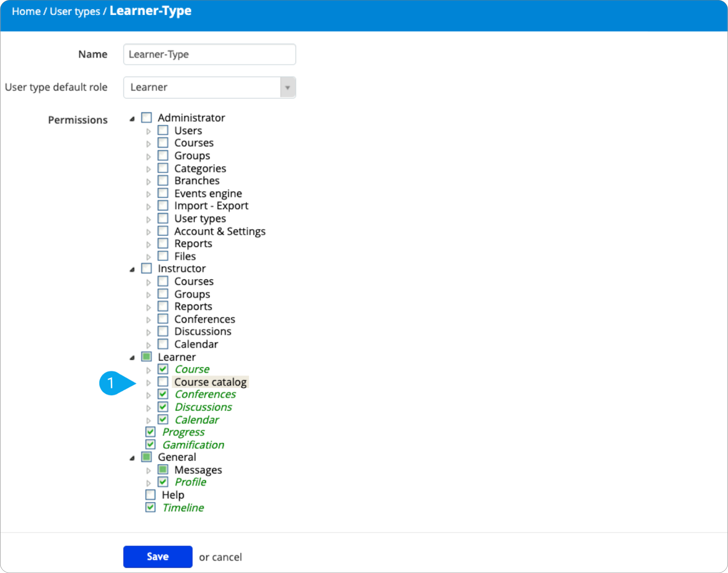Collapse the Administrator permissions tree node
This screenshot has height=573, width=728.
[x=132, y=119]
